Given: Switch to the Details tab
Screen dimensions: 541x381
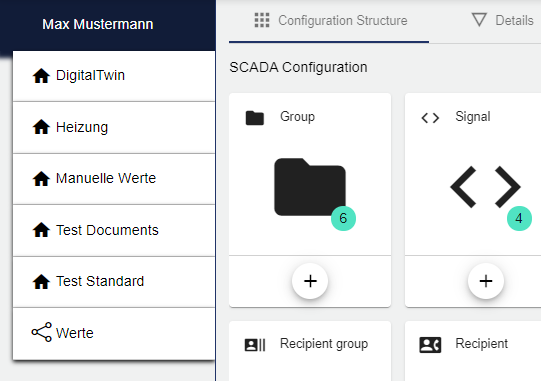Looking at the screenshot, I should point(502,21).
